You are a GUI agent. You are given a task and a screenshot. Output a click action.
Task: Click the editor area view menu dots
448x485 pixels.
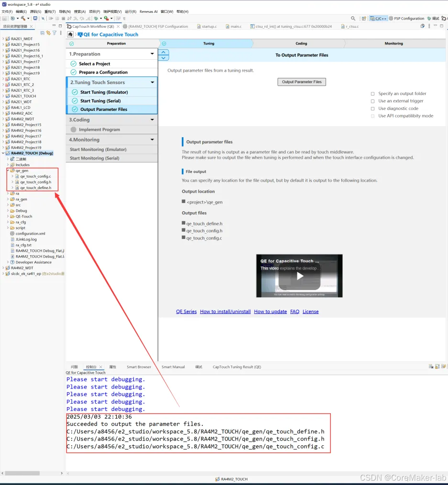(429, 26)
